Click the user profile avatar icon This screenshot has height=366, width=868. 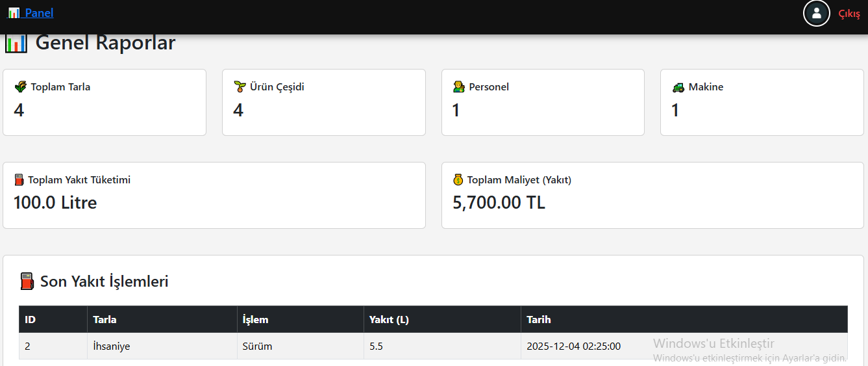tap(816, 13)
